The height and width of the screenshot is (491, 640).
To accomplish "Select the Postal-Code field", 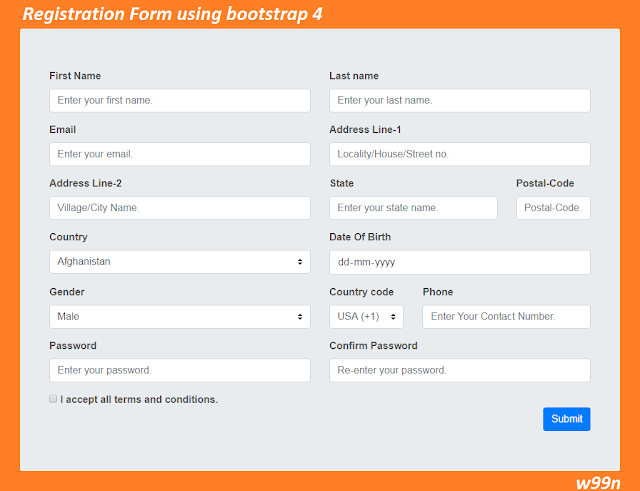I will [553, 208].
